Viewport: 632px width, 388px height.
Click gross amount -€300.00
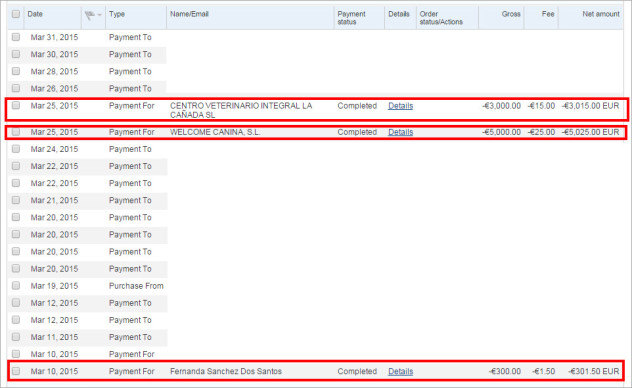pyautogui.click(x=505, y=371)
